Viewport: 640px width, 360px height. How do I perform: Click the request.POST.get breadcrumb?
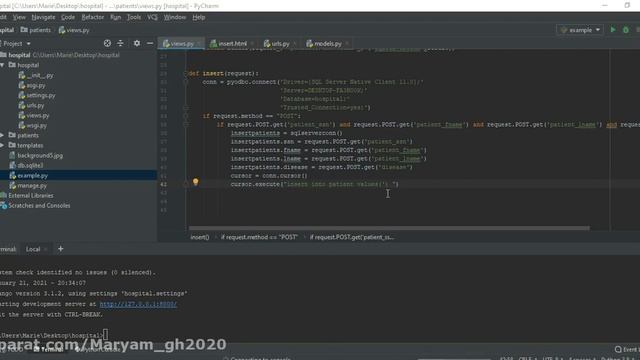point(352,237)
